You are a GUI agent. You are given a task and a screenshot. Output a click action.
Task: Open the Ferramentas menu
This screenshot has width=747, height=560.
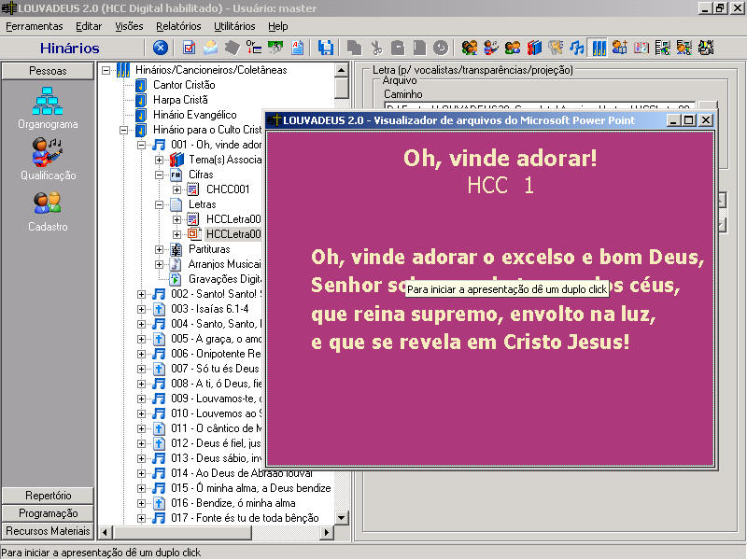pos(35,26)
